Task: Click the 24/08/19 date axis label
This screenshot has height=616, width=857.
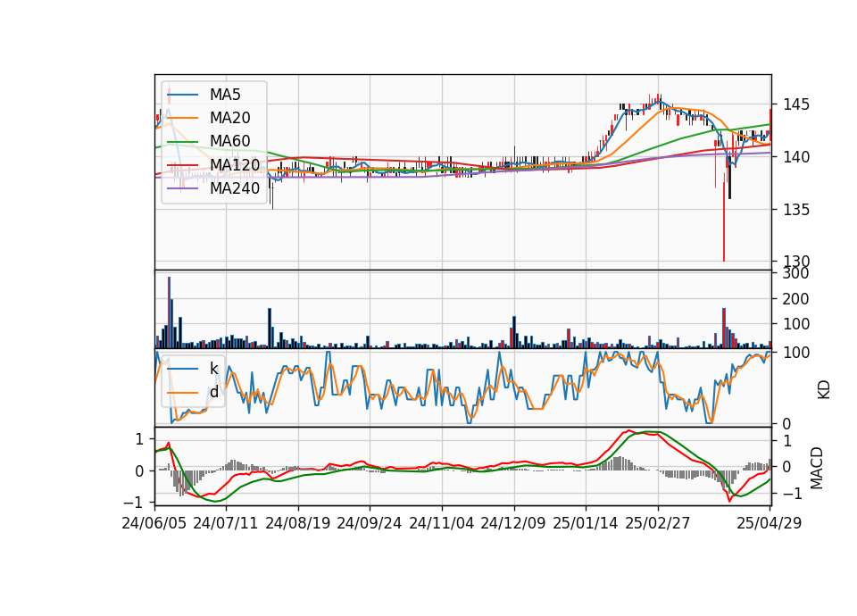Action: tap(298, 523)
